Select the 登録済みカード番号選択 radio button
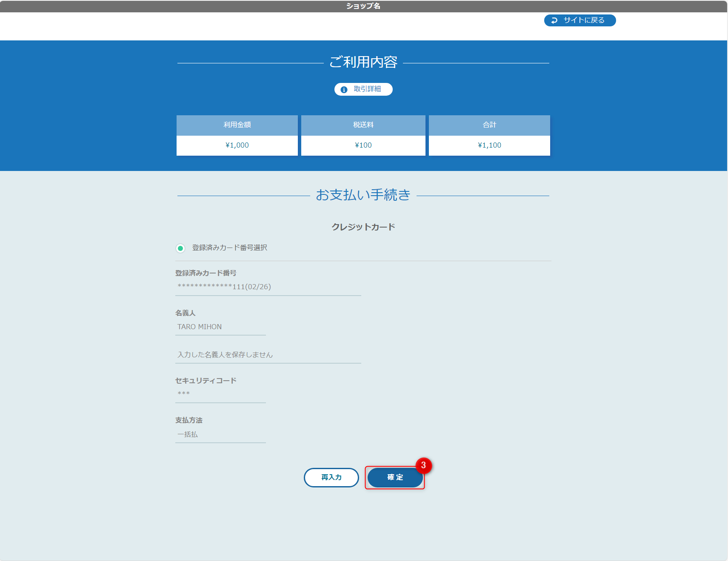The image size is (728, 561). pos(180,248)
